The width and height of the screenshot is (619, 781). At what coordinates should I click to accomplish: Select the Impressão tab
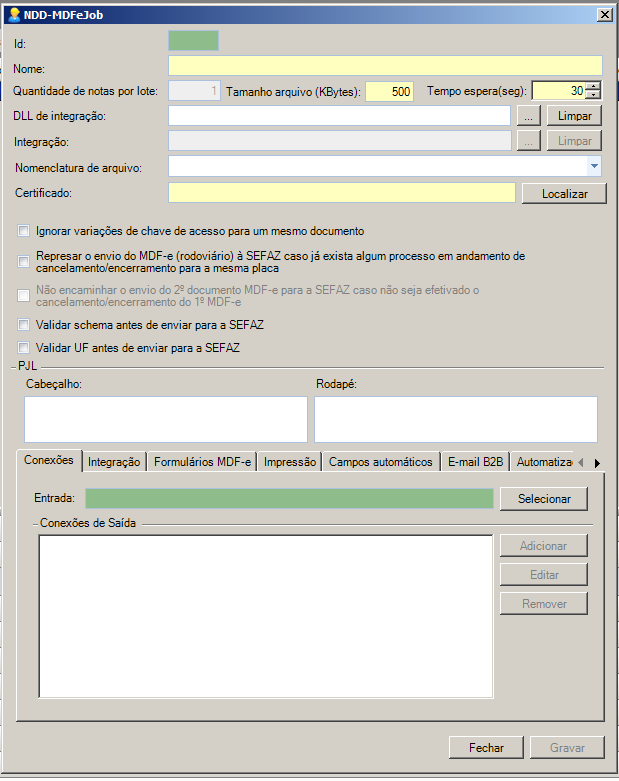290,462
